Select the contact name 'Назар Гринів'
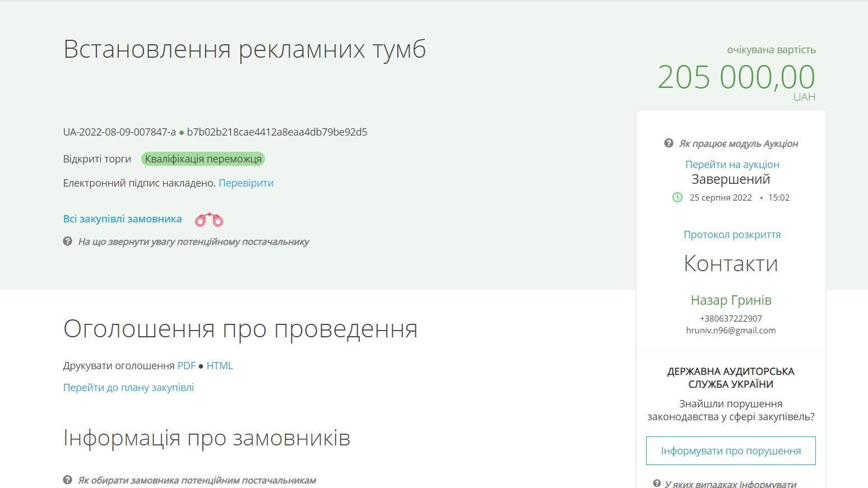 click(730, 300)
